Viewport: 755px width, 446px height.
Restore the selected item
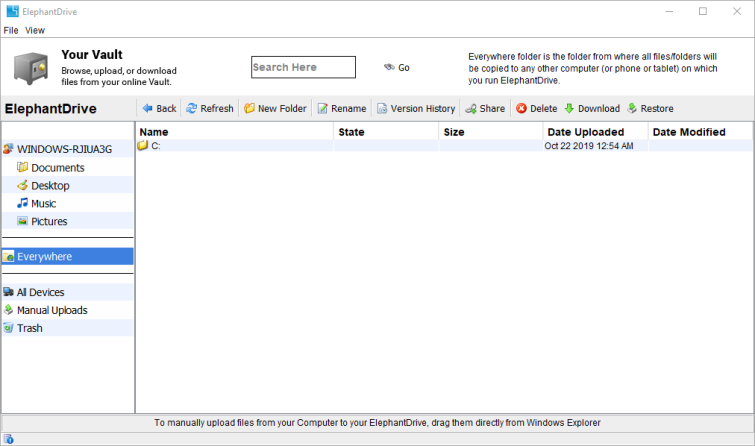650,108
